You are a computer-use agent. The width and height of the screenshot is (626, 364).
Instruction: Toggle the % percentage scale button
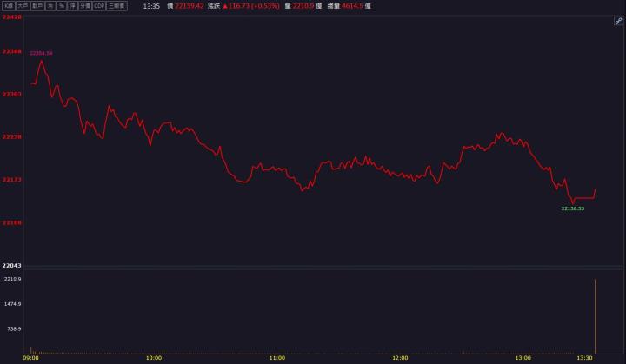click(62, 6)
